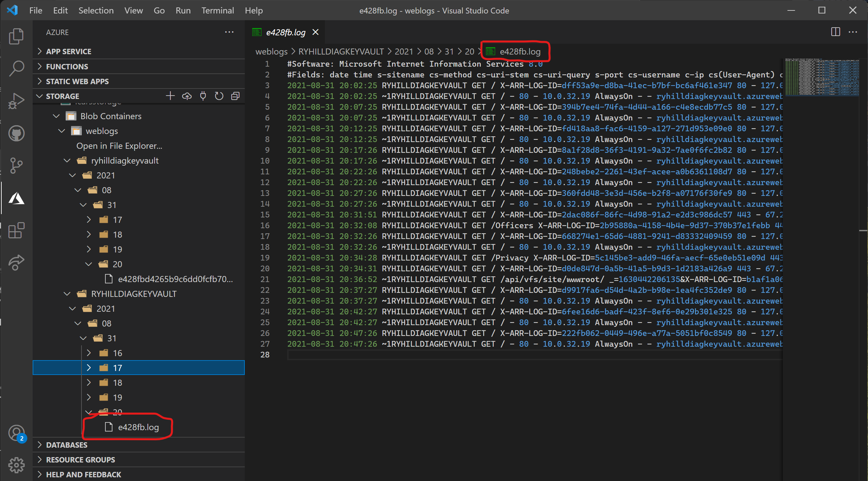Collapse the Blob Containers node
The width and height of the screenshot is (868, 481).
coord(56,116)
